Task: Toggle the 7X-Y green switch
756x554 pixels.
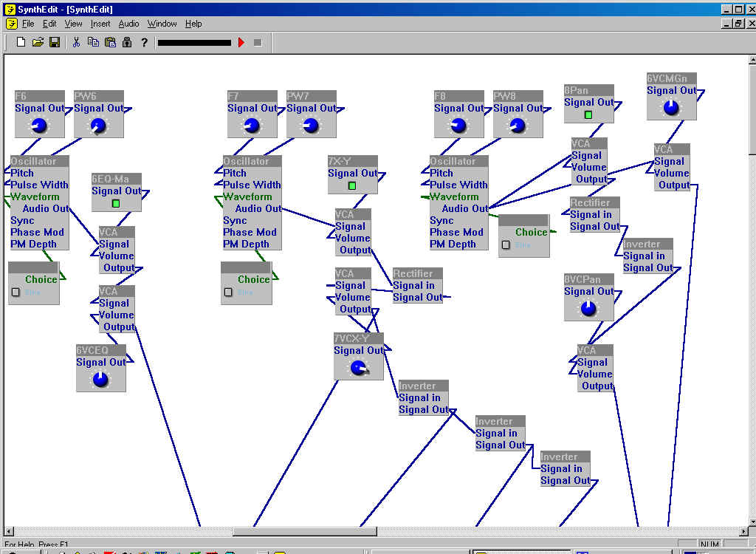Action: click(x=352, y=185)
